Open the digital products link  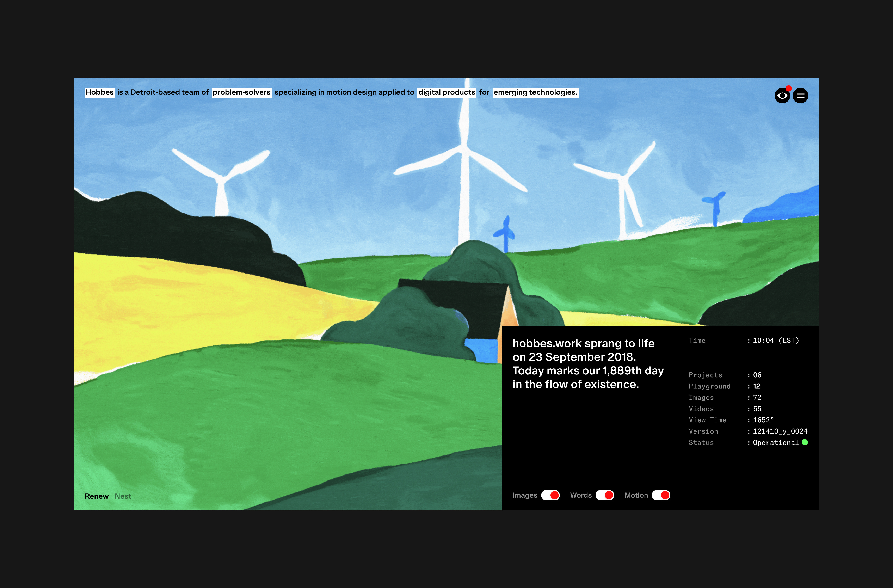(x=446, y=92)
